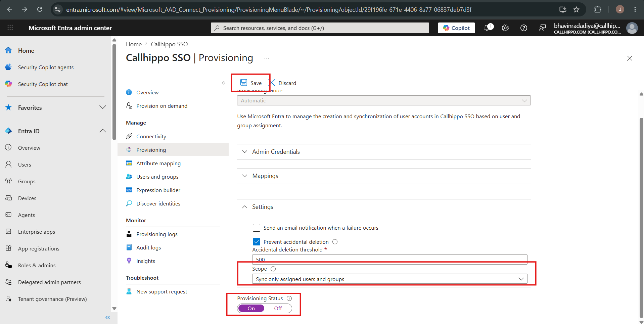
Task: Click the search resources box
Action: (320, 28)
